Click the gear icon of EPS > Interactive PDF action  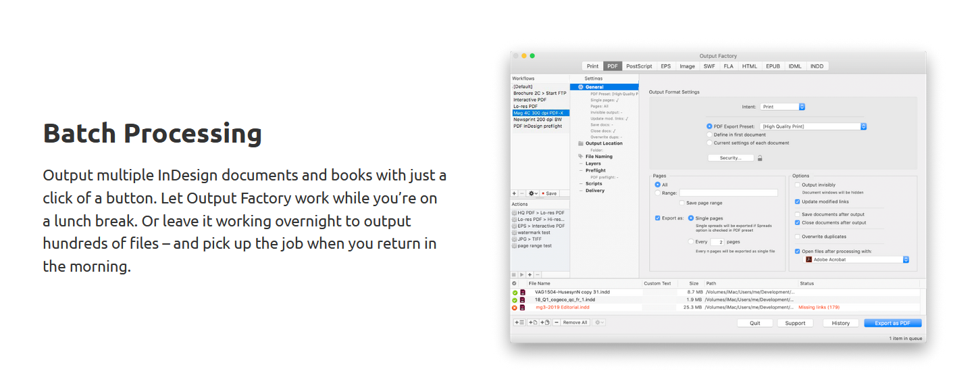coord(515,226)
